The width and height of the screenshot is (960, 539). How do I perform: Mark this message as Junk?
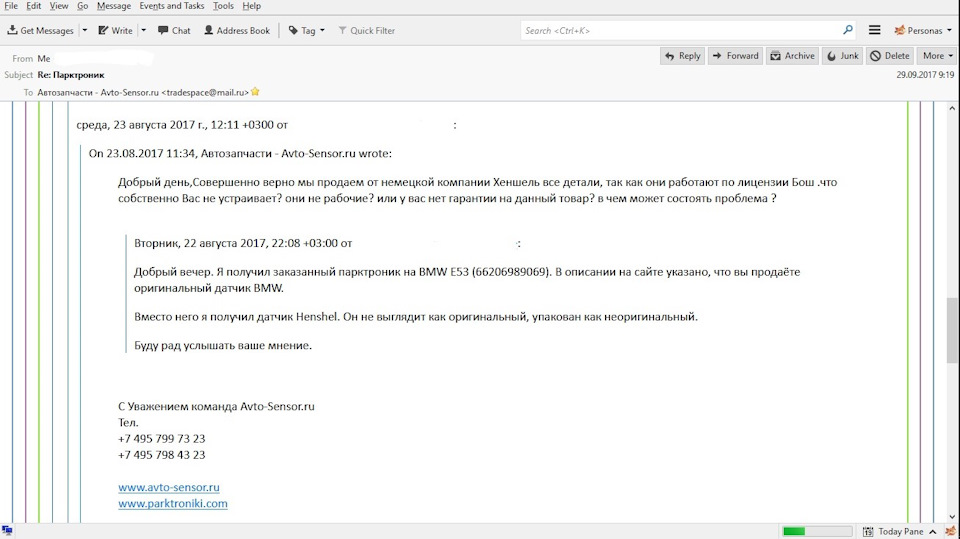click(x=842, y=56)
